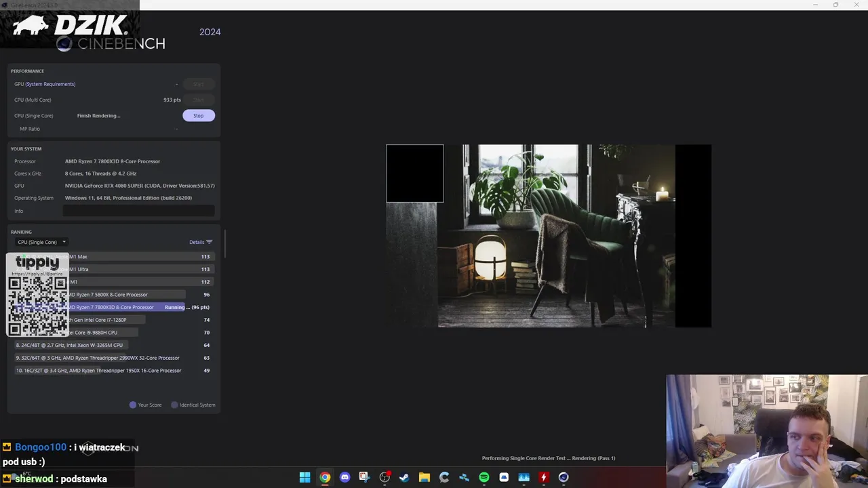This screenshot has height=488, width=868.
Task: Select the Intel Xeon W-3265M ranking row
Action: [x=113, y=345]
